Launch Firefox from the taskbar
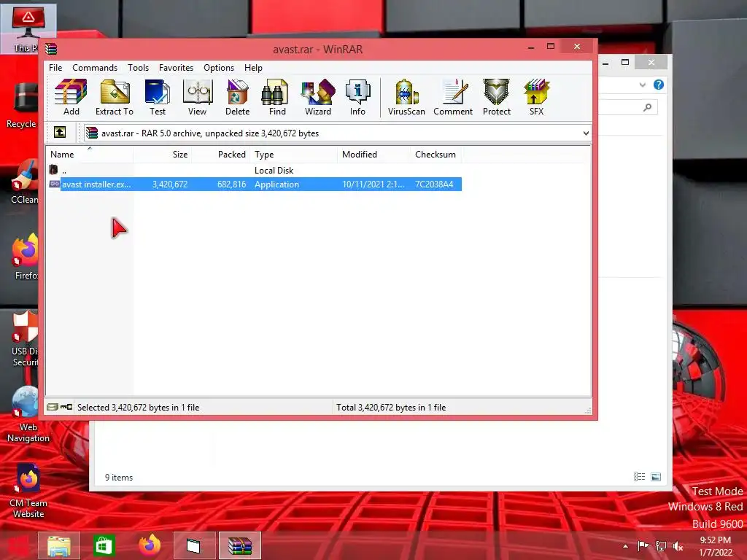 pyautogui.click(x=149, y=545)
